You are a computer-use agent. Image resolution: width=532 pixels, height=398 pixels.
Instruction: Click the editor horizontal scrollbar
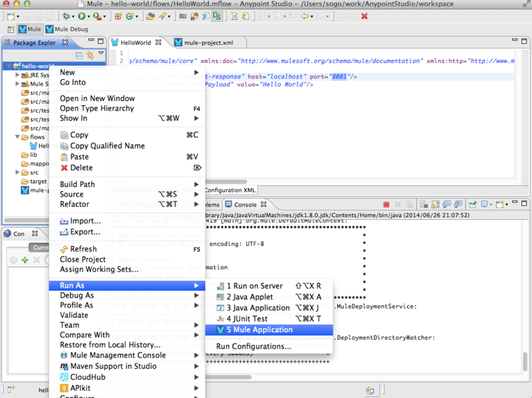pyautogui.click(x=225, y=181)
